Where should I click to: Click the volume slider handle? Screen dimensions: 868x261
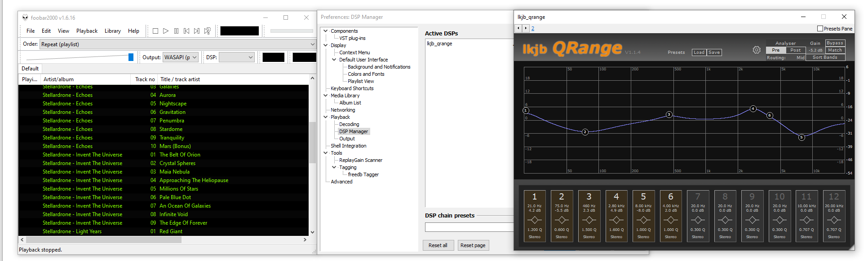pyautogui.click(x=131, y=57)
